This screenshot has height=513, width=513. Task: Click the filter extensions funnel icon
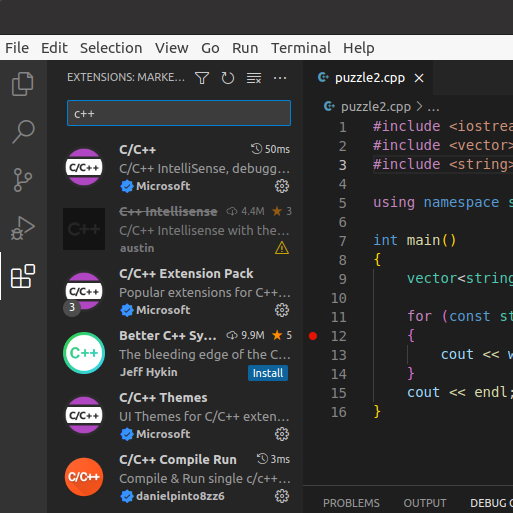coord(202,78)
